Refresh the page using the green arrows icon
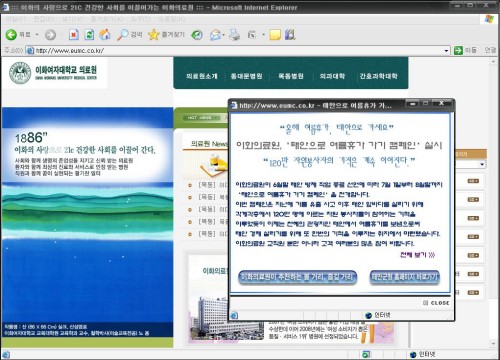 (89, 35)
